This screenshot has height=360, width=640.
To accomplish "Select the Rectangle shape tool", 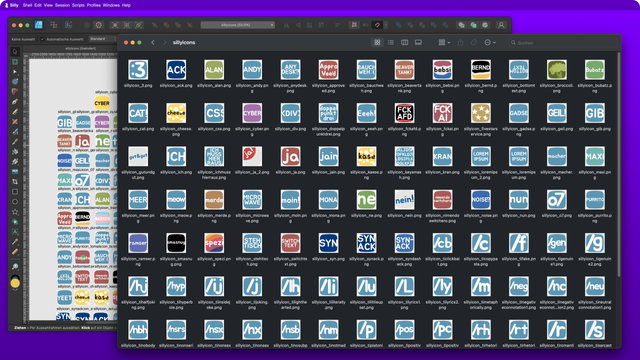I will pos(15,191).
